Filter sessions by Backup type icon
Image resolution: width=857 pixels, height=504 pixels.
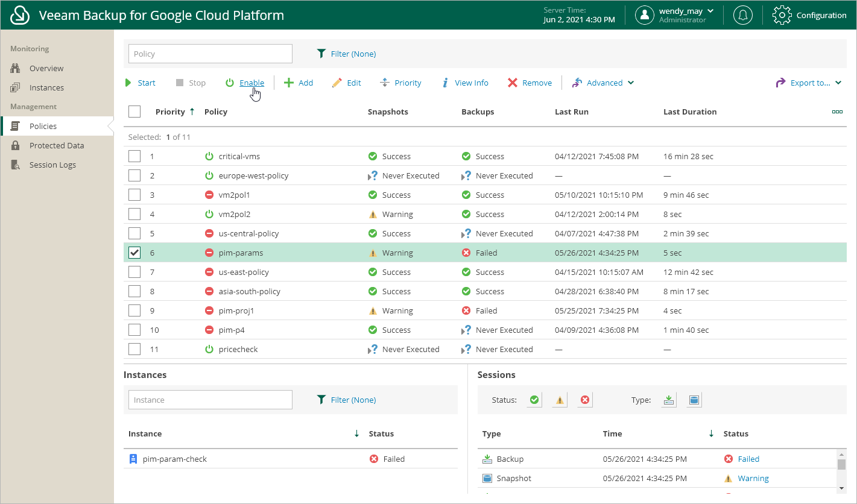click(x=669, y=400)
